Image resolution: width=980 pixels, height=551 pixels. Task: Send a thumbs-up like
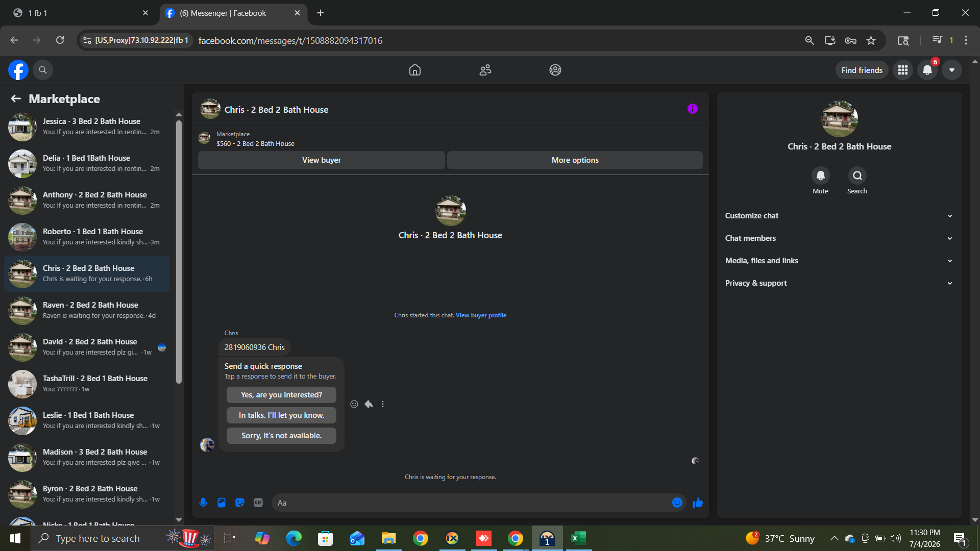698,503
